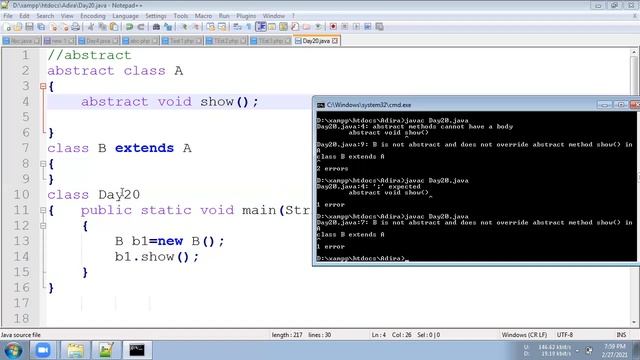Collapse main method fold on line 12
640x360 pixels.
pos(43,226)
